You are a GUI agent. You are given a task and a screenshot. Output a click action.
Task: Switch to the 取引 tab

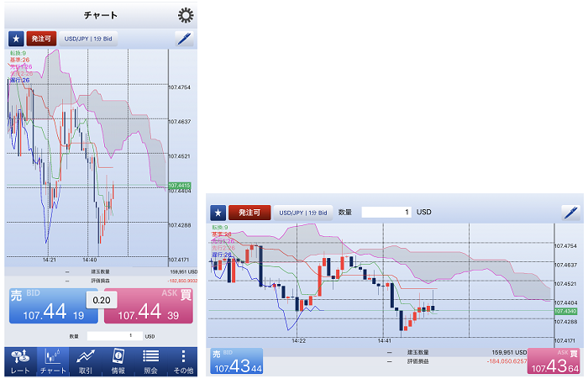click(x=86, y=361)
